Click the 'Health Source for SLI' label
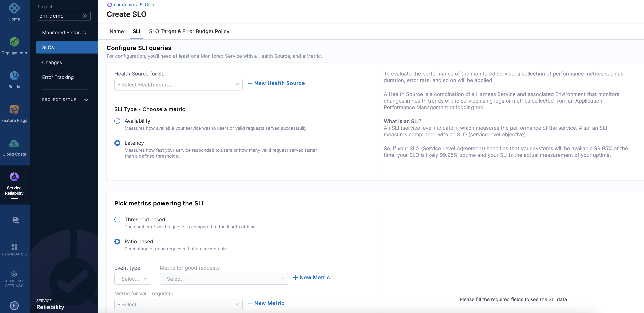The height and width of the screenshot is (313, 644). tap(140, 74)
